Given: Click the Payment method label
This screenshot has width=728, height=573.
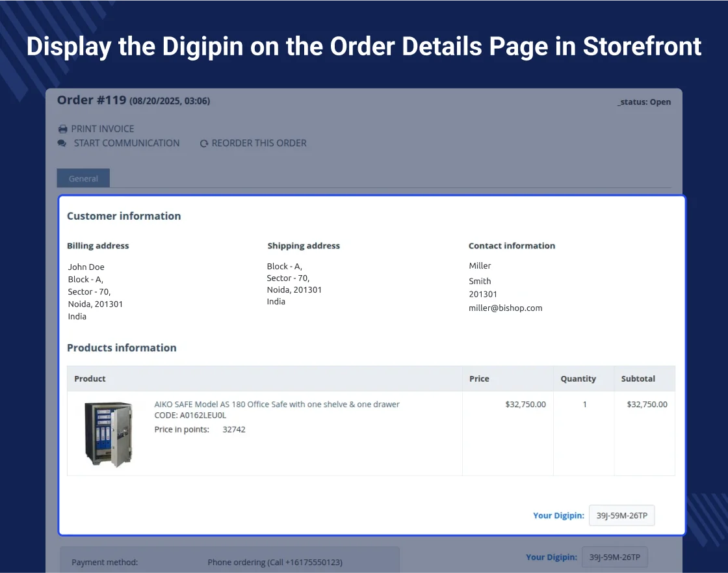Looking at the screenshot, I should click(x=105, y=563).
